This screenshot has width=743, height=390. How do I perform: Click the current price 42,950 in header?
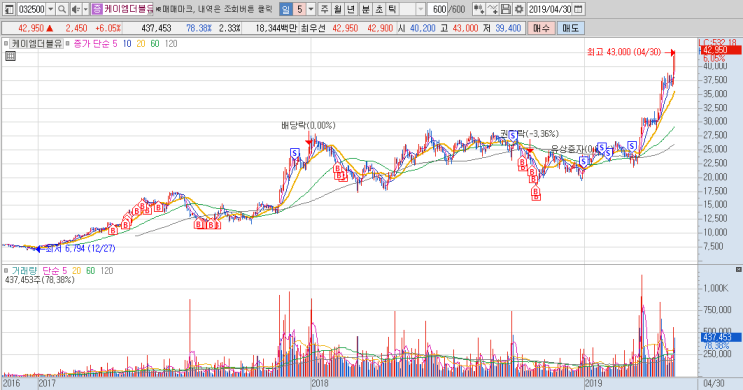point(31,28)
